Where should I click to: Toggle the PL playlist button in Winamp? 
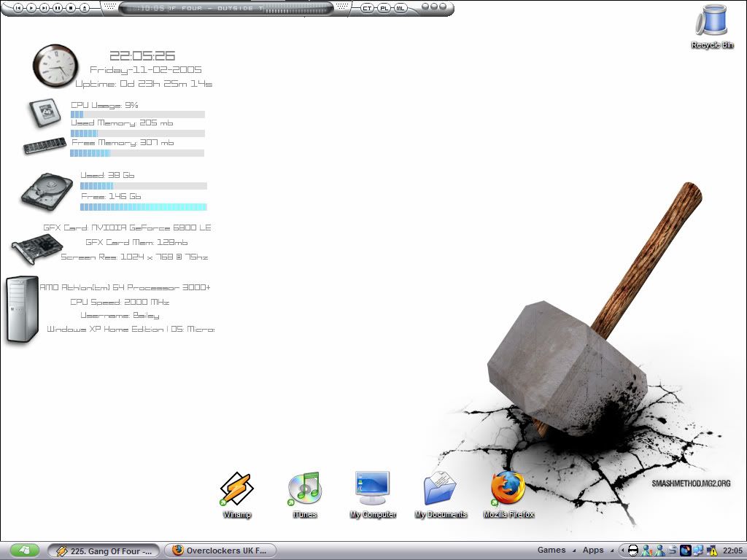point(384,8)
